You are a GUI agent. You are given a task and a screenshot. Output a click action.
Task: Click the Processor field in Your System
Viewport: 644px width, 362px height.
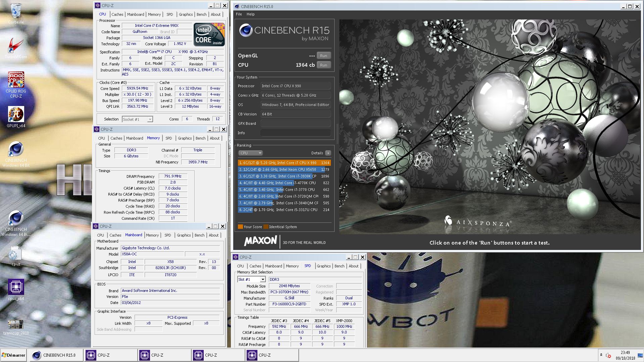(x=296, y=86)
